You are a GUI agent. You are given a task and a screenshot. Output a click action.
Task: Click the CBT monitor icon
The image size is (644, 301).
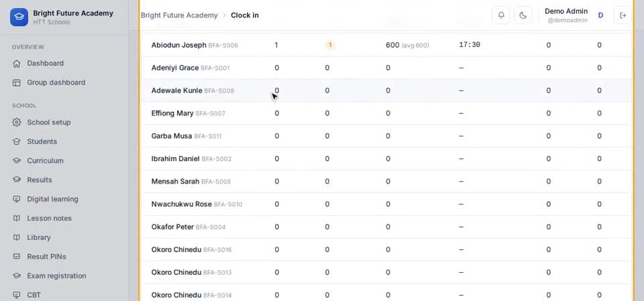(x=16, y=295)
